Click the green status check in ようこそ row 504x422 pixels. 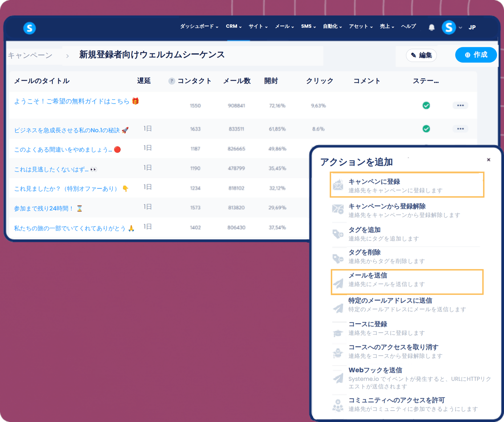pos(426,105)
